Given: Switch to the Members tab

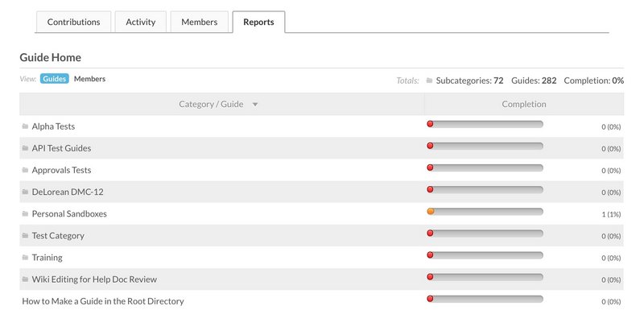Looking at the screenshot, I should [x=199, y=22].
